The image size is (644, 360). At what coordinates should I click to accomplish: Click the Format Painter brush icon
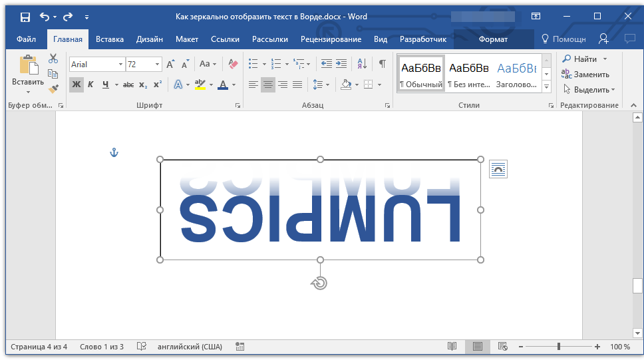point(53,89)
